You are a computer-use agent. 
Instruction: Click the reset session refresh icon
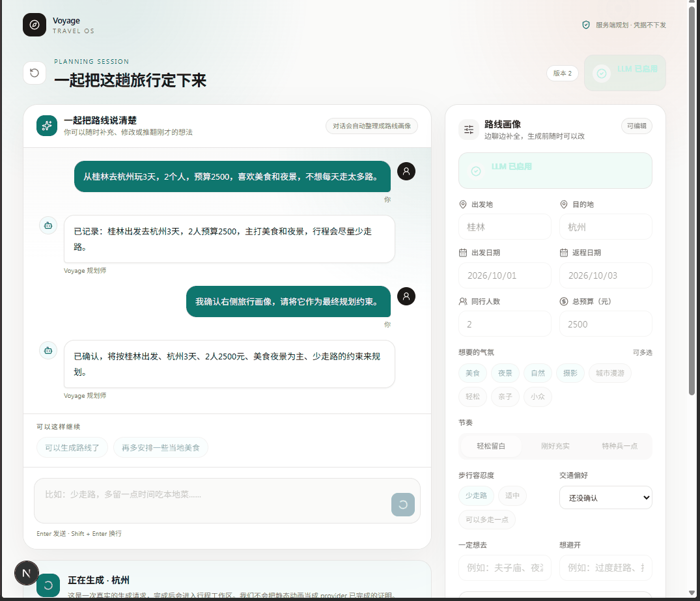[x=35, y=73]
